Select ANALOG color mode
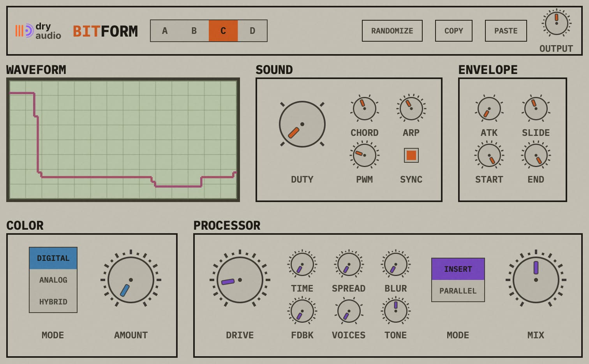The width and height of the screenshot is (589, 364). point(53,280)
